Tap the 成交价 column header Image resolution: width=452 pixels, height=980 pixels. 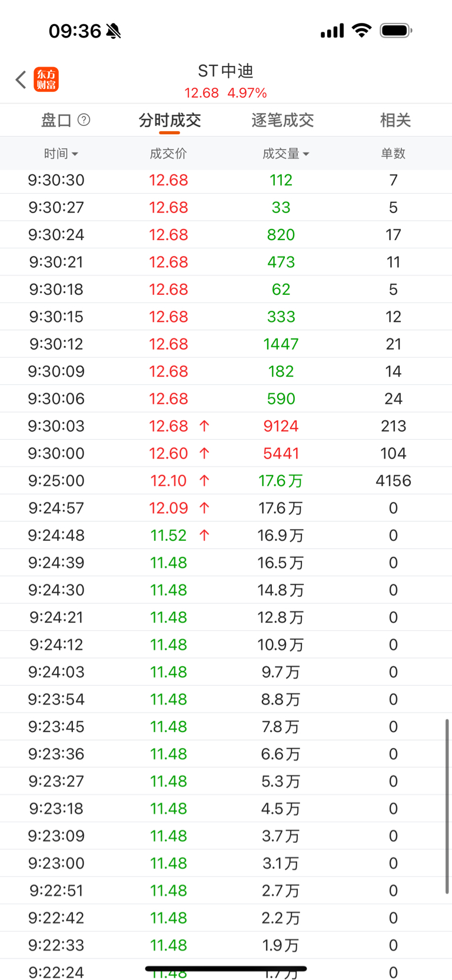[168, 154]
